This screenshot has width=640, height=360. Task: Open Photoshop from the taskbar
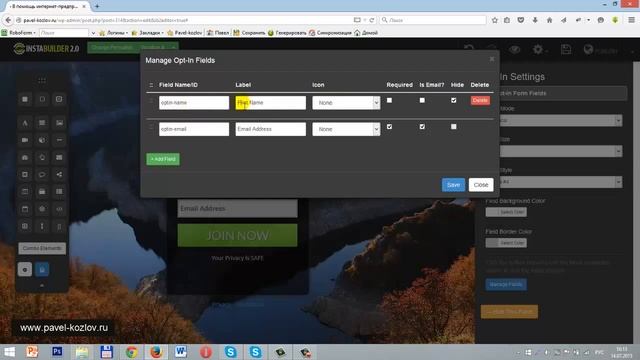click(57, 351)
